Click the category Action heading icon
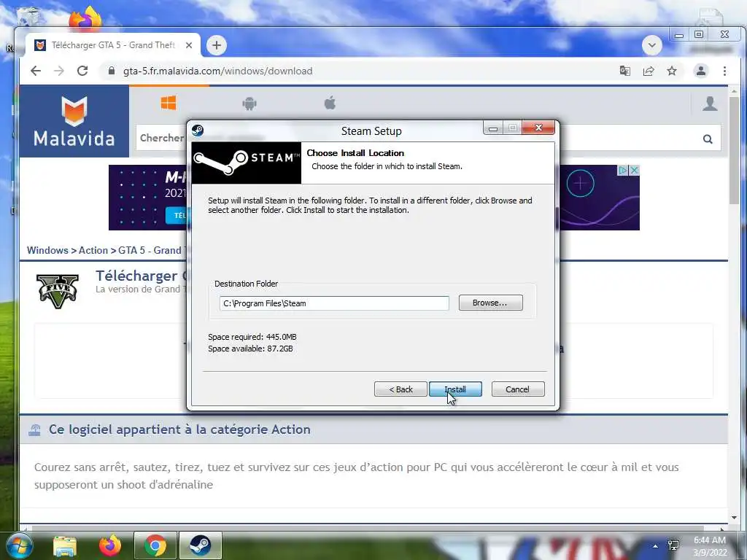Screen dimensions: 747x560 tap(35, 430)
